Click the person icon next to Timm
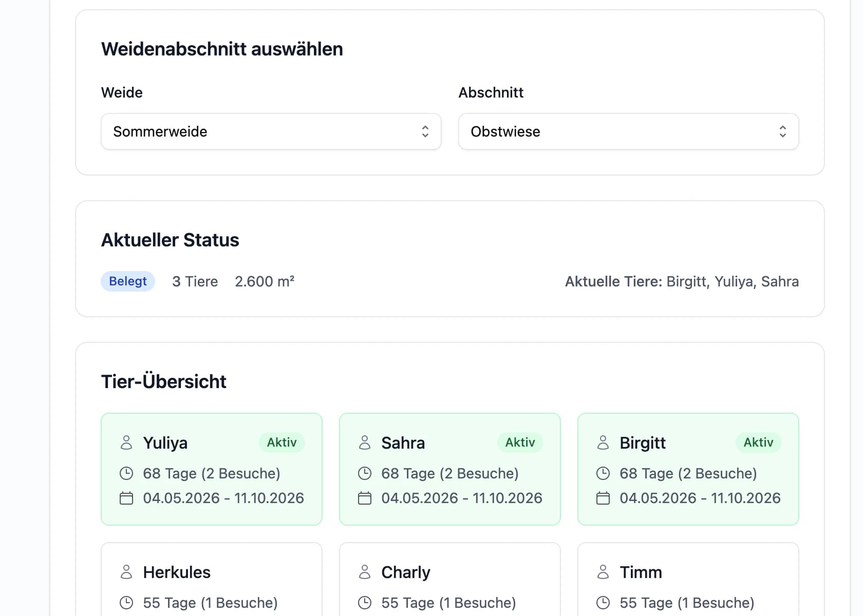 603,572
